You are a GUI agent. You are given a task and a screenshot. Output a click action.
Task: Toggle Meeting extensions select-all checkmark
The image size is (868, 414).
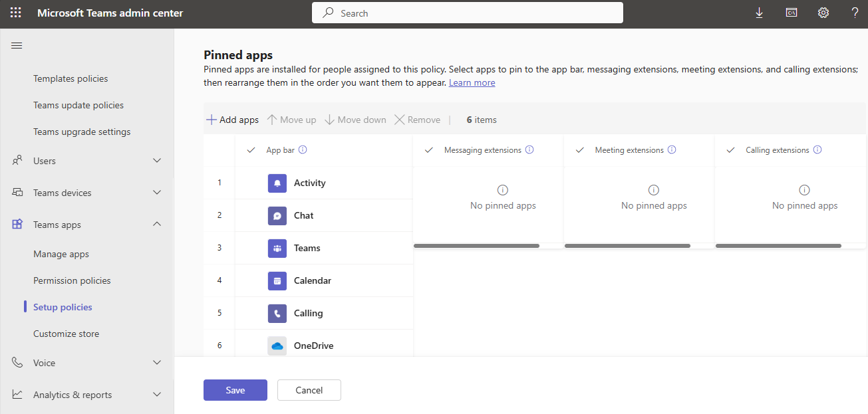tap(580, 150)
